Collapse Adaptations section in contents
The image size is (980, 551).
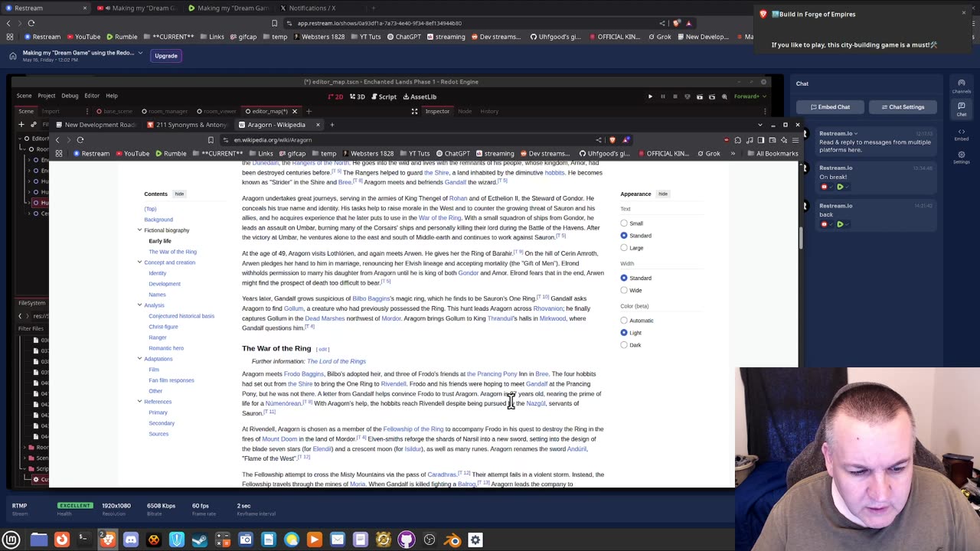pyautogui.click(x=139, y=359)
